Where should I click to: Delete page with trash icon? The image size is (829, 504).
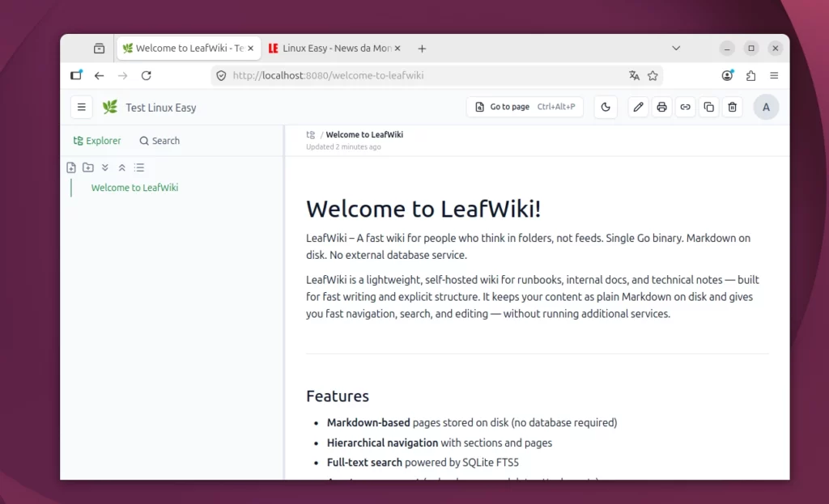pos(732,108)
